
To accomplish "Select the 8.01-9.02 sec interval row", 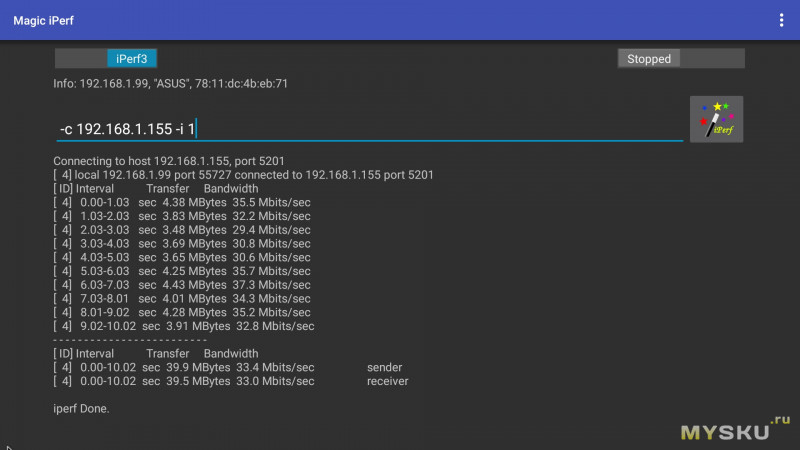I will point(182,313).
